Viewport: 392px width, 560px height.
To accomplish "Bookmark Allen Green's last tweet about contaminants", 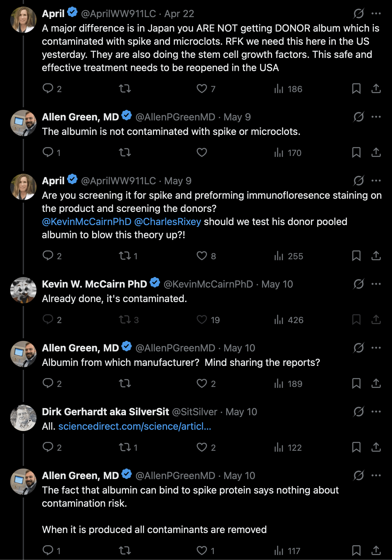I will coord(356,550).
